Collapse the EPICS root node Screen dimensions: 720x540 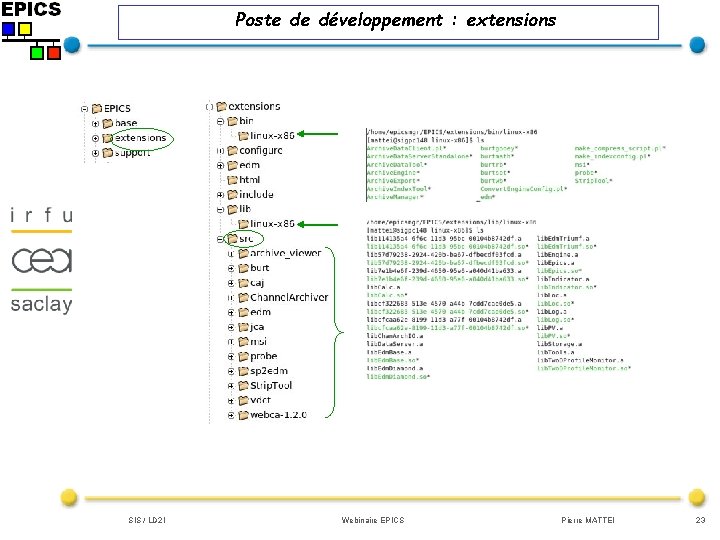pos(84,109)
